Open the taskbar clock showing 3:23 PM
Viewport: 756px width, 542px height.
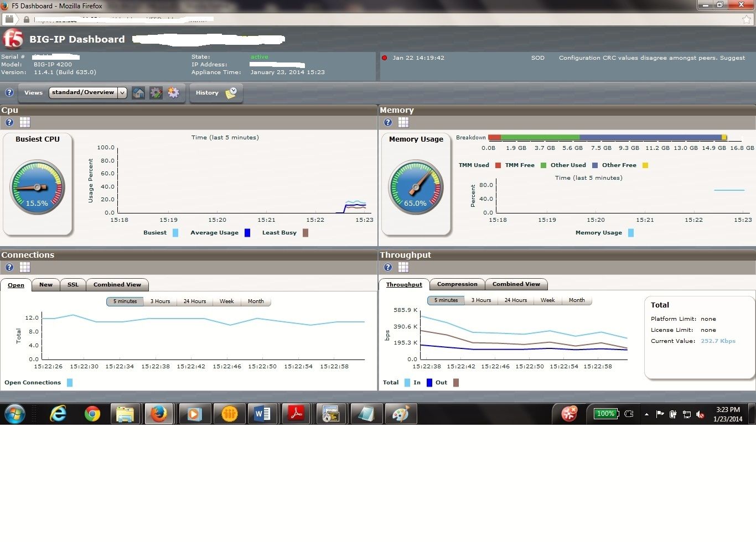pyautogui.click(x=728, y=414)
